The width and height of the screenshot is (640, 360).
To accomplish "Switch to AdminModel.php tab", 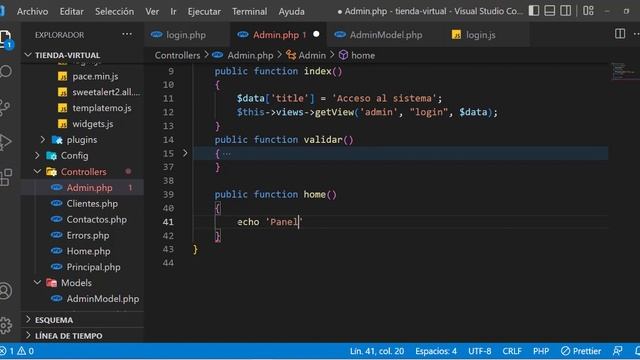I will point(385,35).
